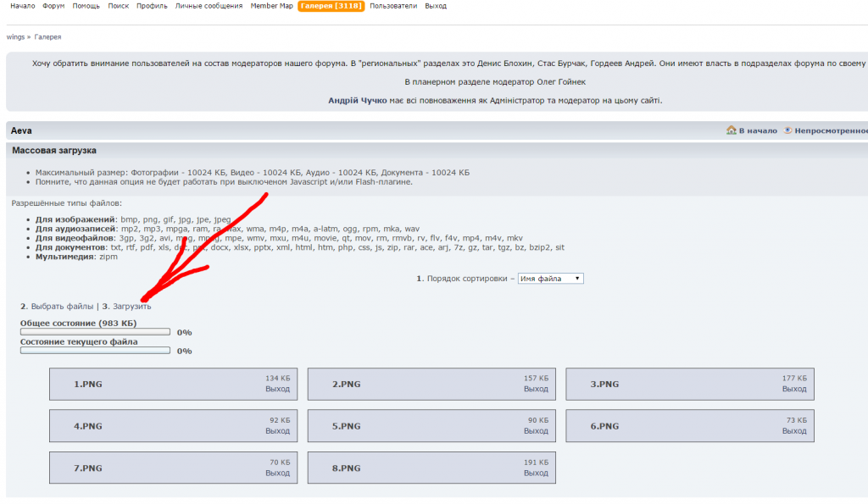Click the icon beside Непросмотренное

787,130
